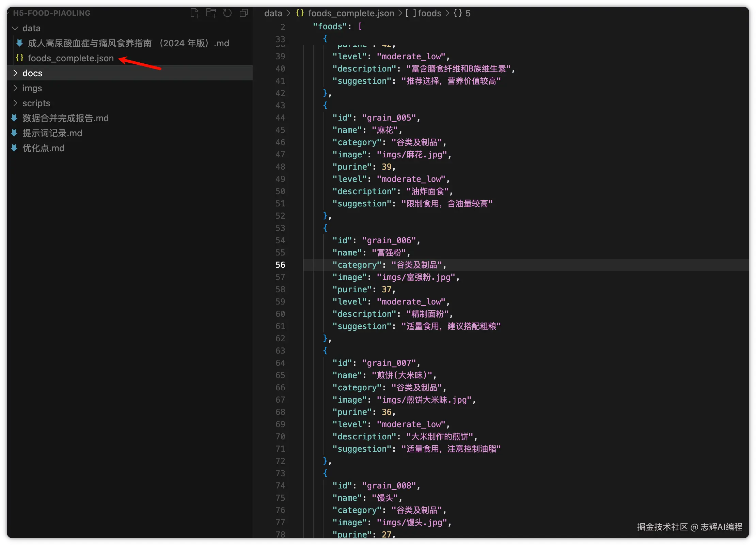Expand the scripts folder
This screenshot has height=545, width=756.
click(x=15, y=103)
